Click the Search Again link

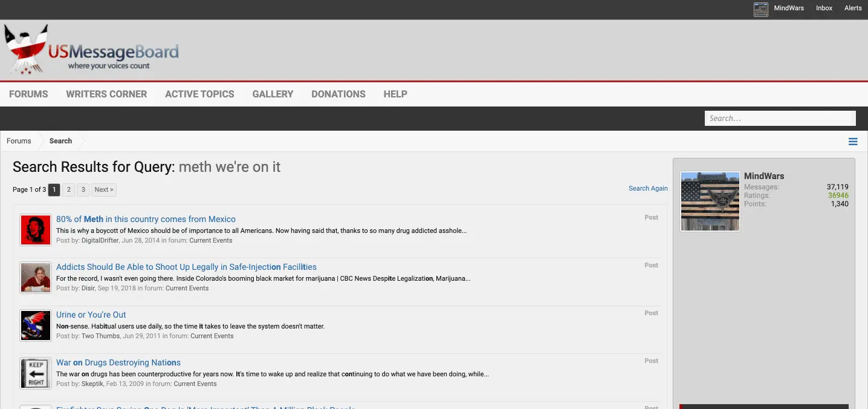(648, 188)
